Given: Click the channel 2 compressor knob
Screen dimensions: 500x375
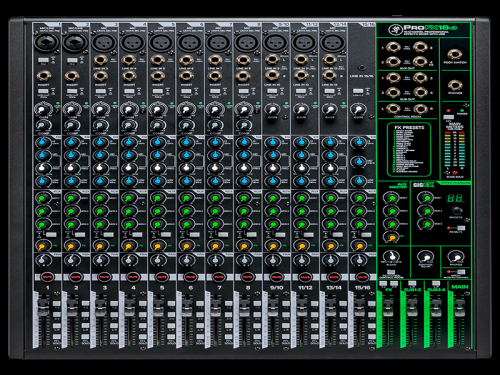Looking at the screenshot, I should (71, 126).
